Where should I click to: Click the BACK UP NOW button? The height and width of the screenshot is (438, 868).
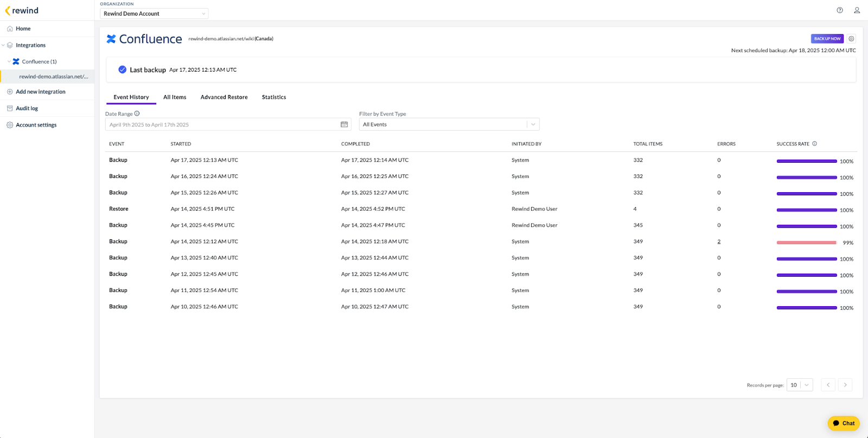(827, 39)
